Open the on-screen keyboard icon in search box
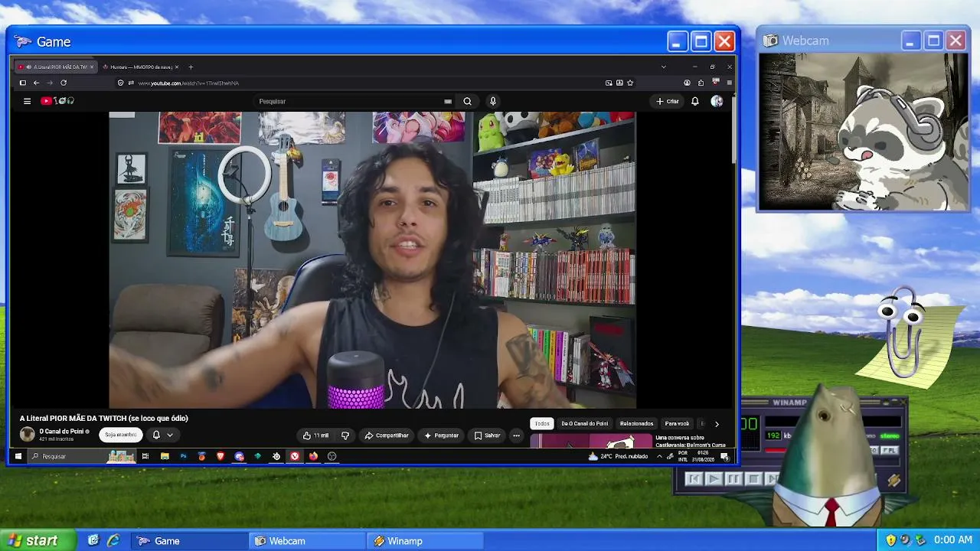The width and height of the screenshot is (980, 551). (448, 101)
